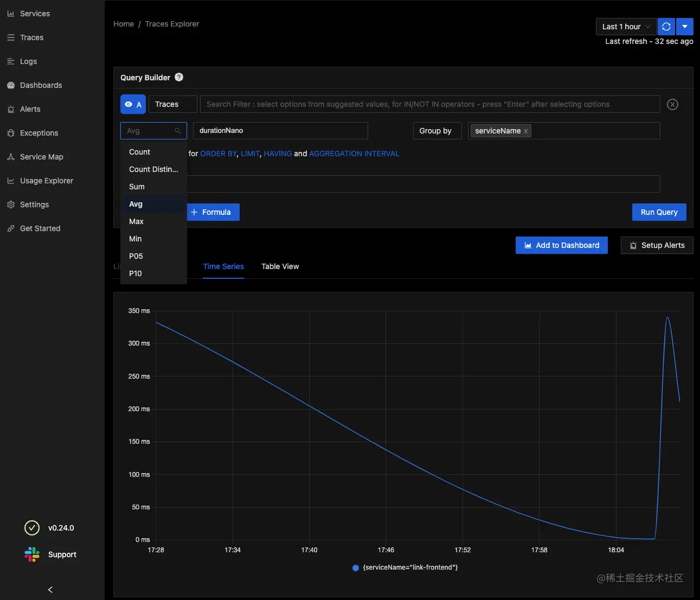
Task: Click the Settings gear icon
Action: tap(11, 205)
